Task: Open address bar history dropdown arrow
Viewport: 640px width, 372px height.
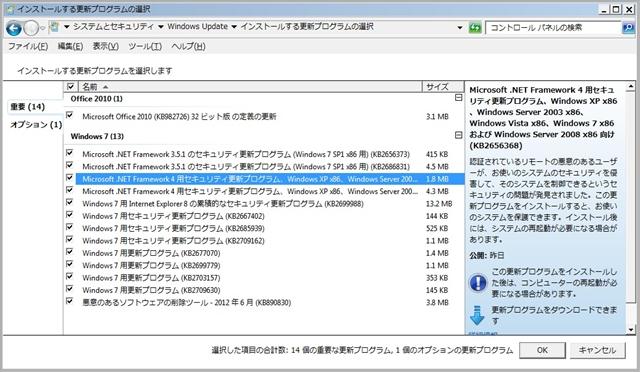Action: coord(460,28)
